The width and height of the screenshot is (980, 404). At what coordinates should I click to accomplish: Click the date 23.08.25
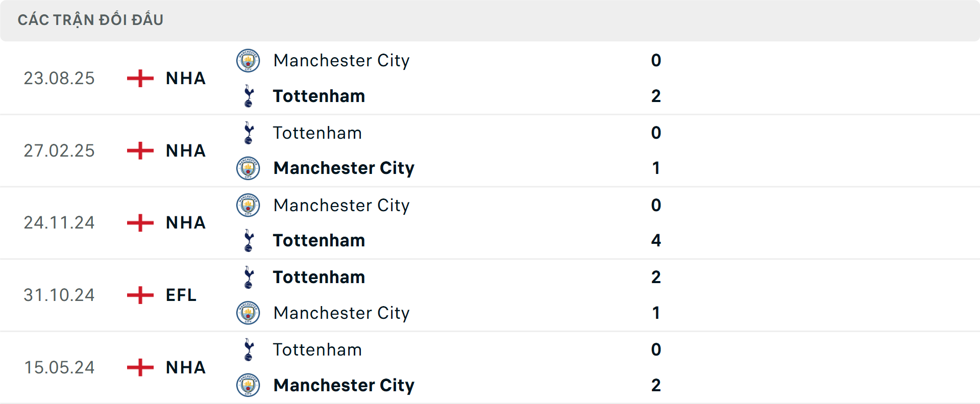coord(59,78)
